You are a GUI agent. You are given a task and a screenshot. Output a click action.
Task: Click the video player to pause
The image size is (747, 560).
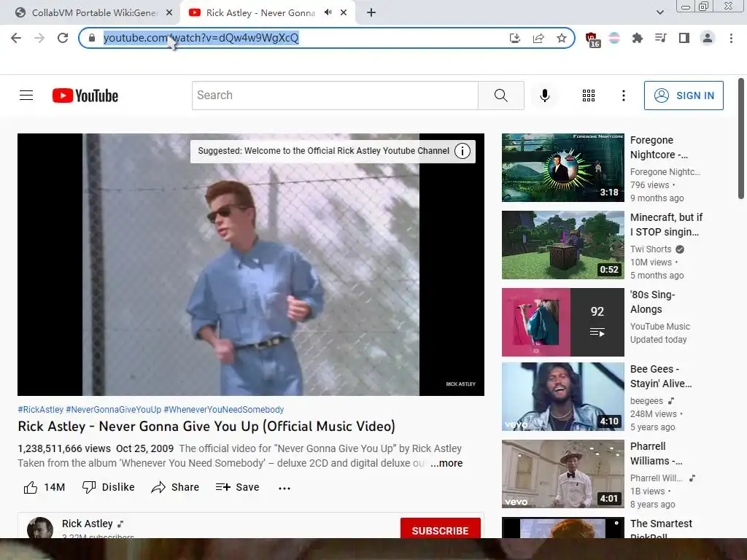(x=251, y=264)
